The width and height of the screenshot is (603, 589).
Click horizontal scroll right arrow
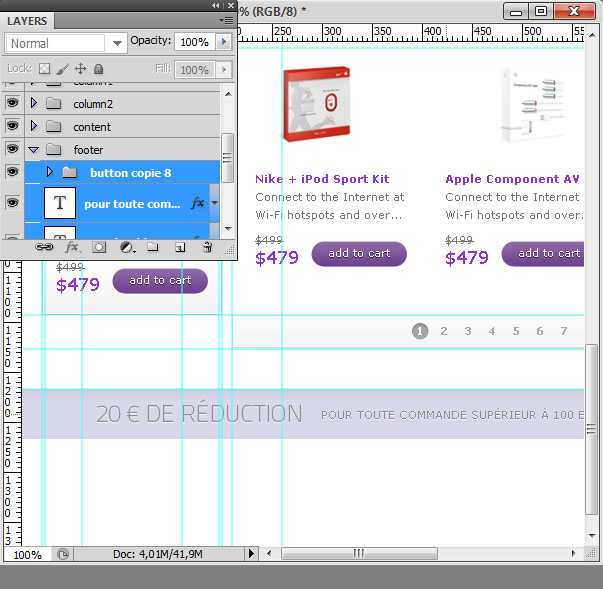click(x=573, y=553)
